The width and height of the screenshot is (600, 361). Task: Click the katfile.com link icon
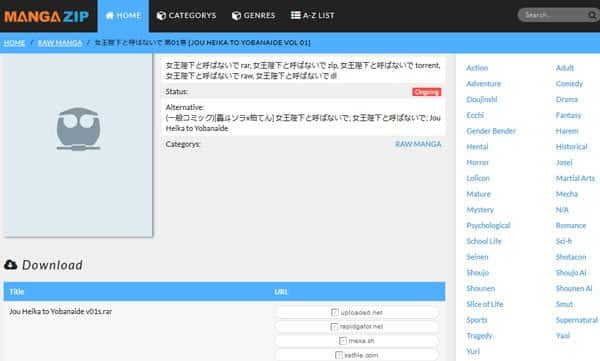click(x=339, y=355)
